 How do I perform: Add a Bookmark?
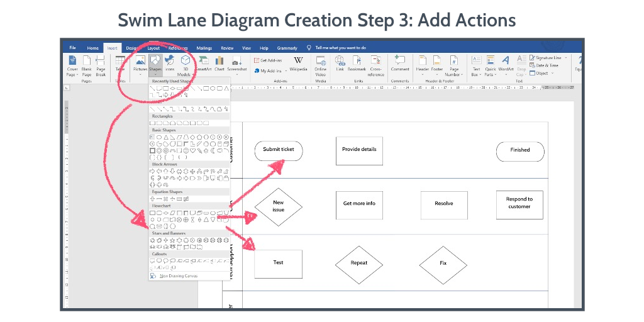tap(357, 64)
